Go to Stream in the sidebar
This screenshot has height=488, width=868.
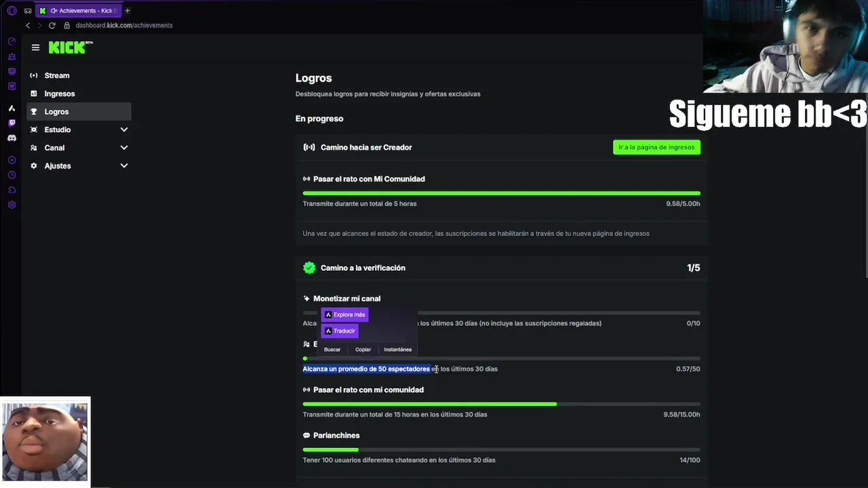(57, 75)
